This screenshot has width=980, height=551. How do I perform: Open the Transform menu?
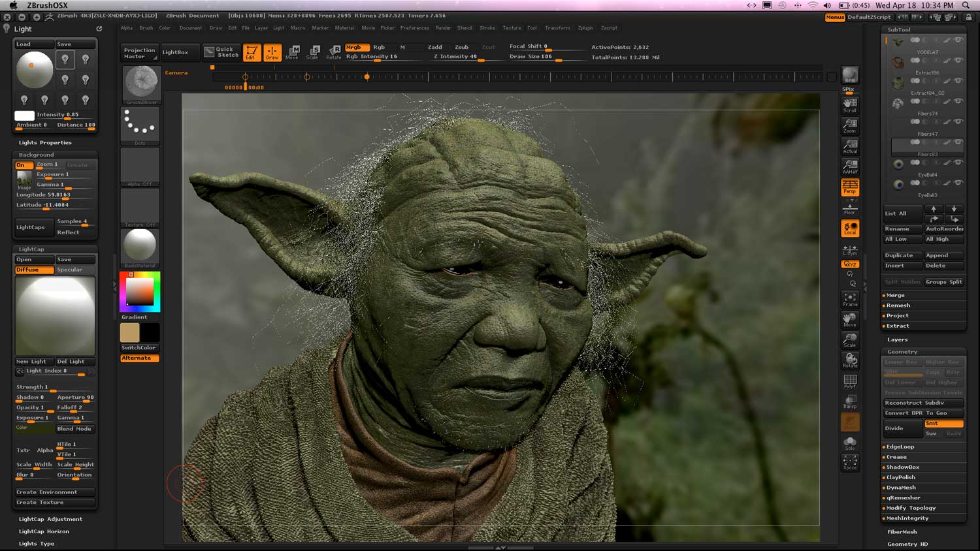pyautogui.click(x=557, y=28)
